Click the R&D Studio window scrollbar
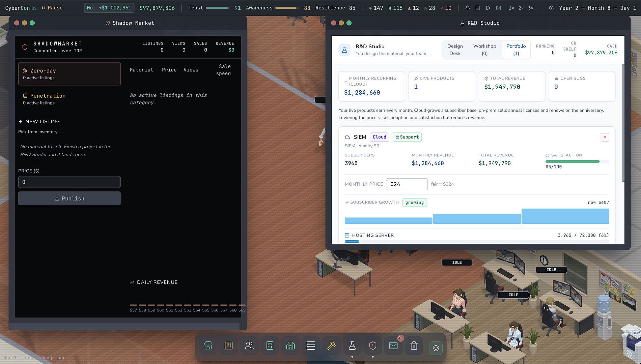 pyautogui.click(x=623, y=123)
